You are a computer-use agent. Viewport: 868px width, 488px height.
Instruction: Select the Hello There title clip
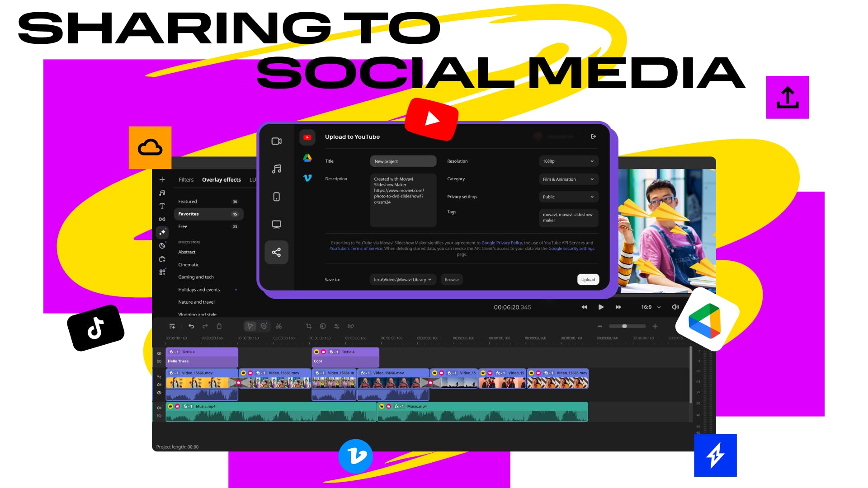click(202, 357)
